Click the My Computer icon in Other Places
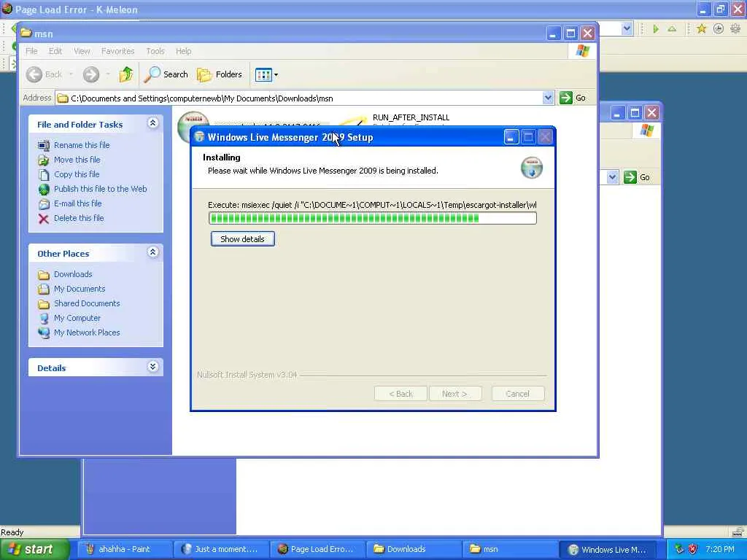This screenshot has width=747, height=560. [x=44, y=318]
